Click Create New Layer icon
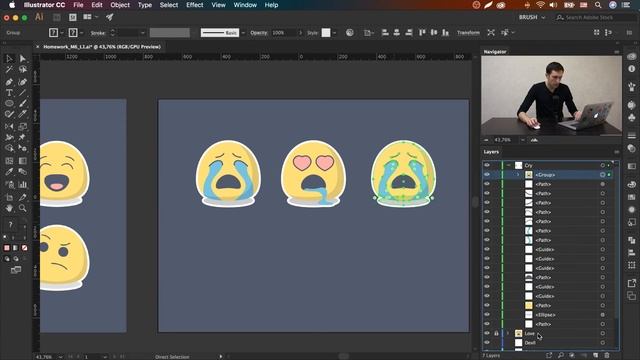The width and height of the screenshot is (640, 360). 596,356
